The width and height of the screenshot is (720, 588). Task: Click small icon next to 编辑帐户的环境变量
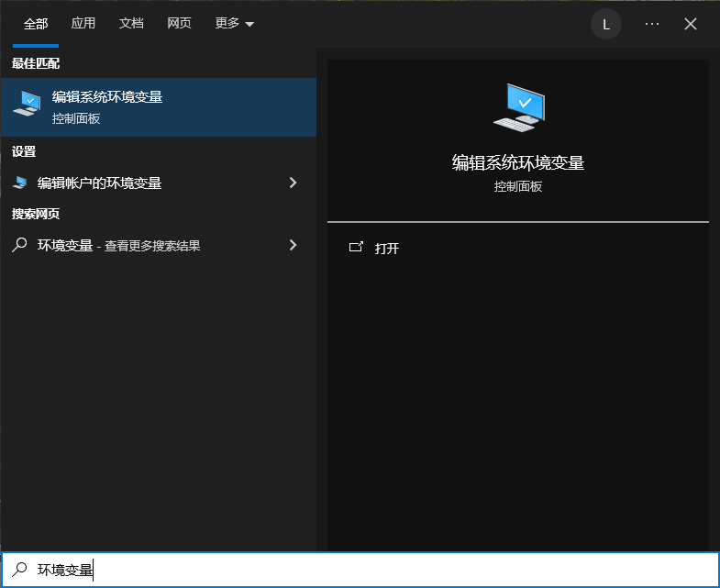19,183
